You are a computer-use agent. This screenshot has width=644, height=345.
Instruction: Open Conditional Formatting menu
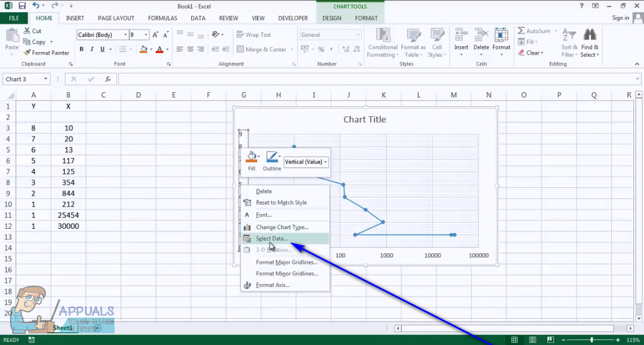click(383, 43)
